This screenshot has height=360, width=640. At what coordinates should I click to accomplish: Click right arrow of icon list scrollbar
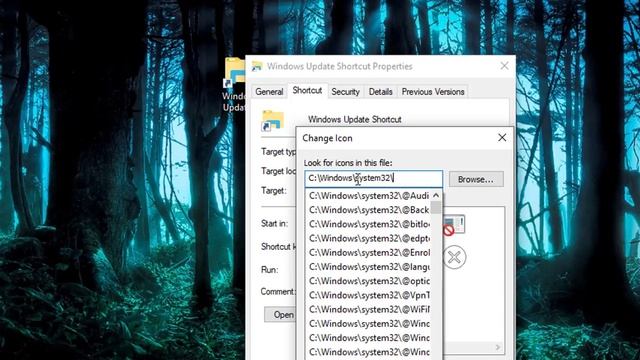tap(498, 347)
